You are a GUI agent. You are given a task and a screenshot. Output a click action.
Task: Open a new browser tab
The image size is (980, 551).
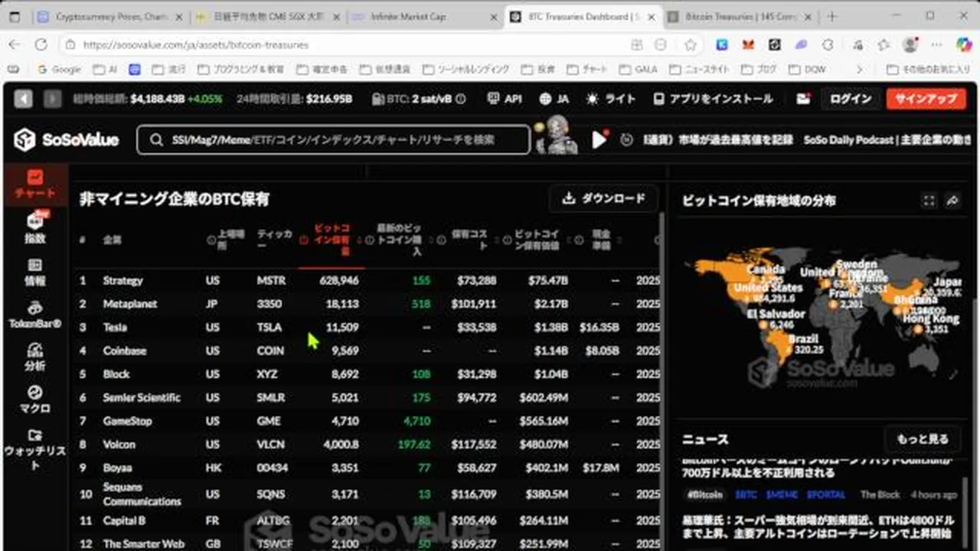click(x=832, y=16)
